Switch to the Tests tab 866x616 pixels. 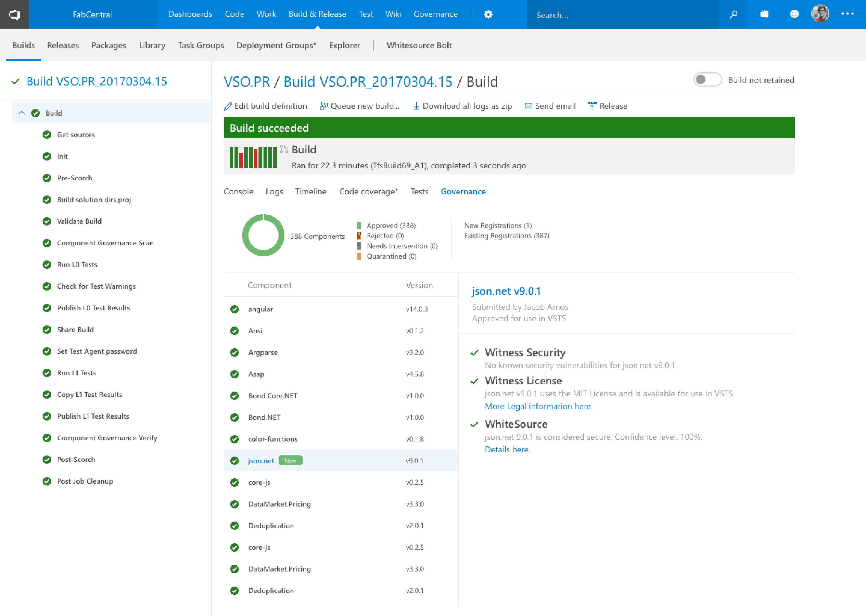419,191
